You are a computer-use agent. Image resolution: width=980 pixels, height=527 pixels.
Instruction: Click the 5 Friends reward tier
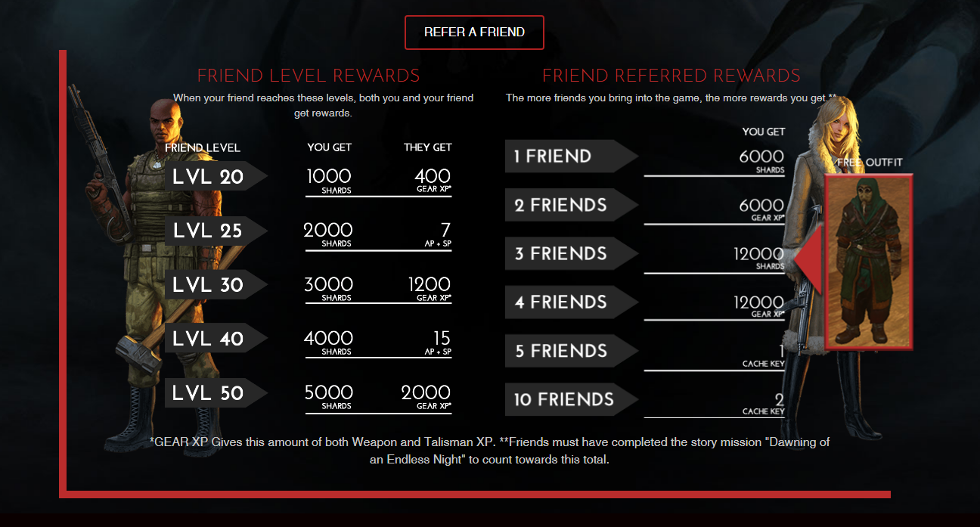(x=572, y=351)
